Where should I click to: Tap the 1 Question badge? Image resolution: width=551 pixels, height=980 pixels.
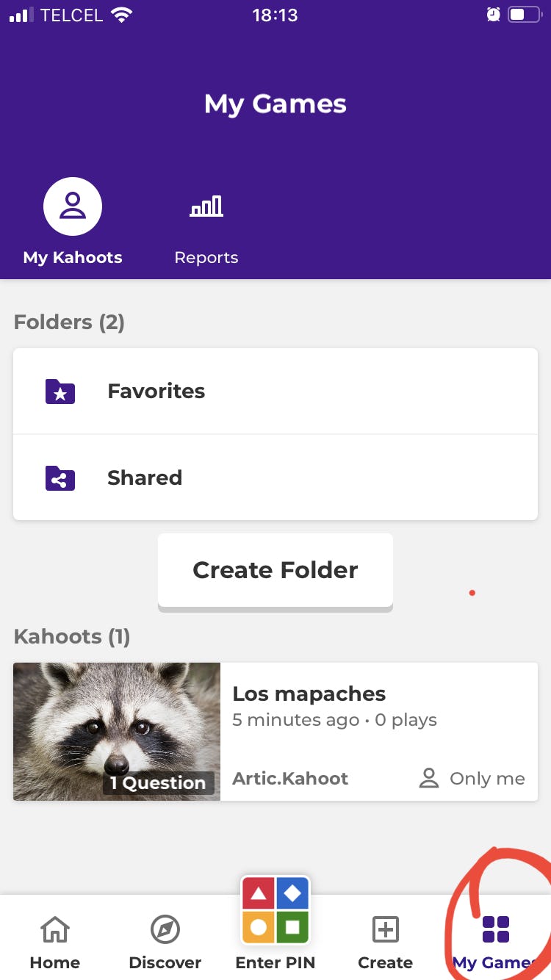point(158,783)
